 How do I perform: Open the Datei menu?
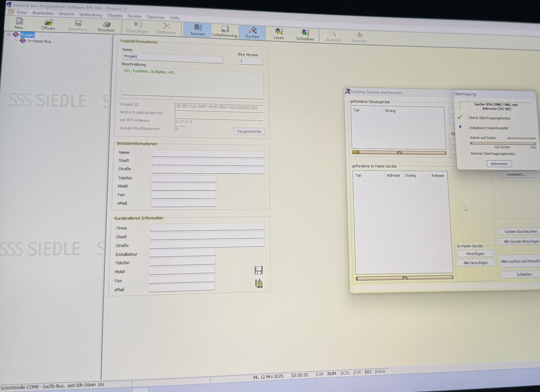(22, 12)
